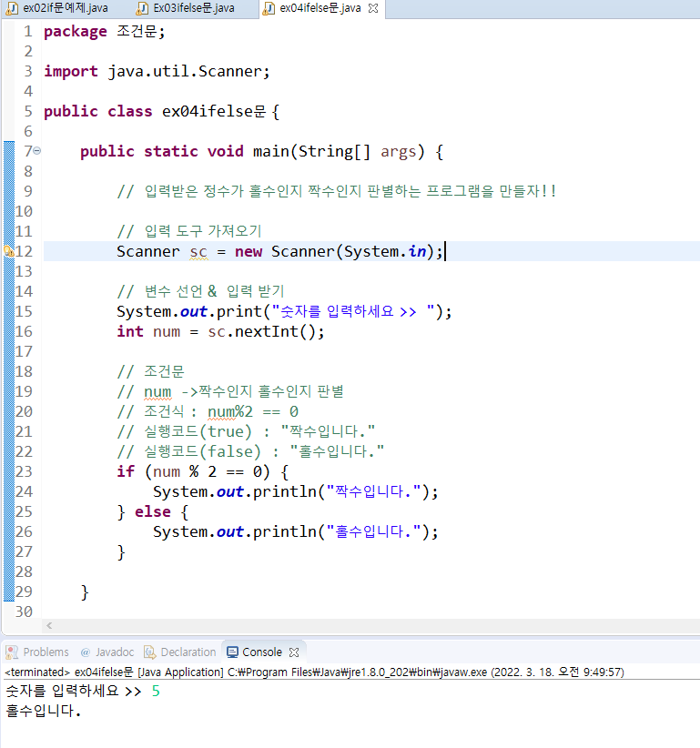Click the Java file icon on ex02if문예제.java tab

pyautogui.click(x=12, y=8)
